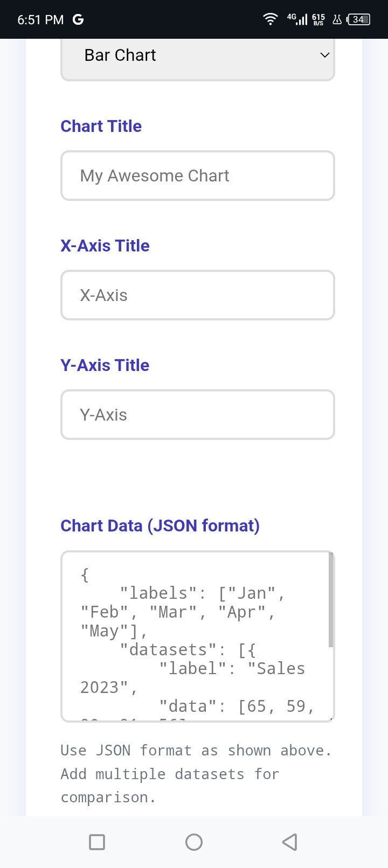This screenshot has width=388, height=868.
Task: Focus the My Awesome Chart title field
Action: click(x=198, y=176)
